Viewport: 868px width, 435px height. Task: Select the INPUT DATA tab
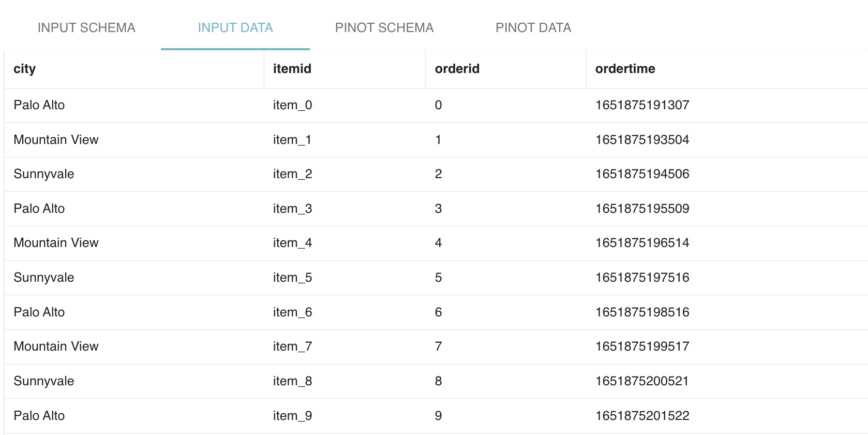(235, 27)
